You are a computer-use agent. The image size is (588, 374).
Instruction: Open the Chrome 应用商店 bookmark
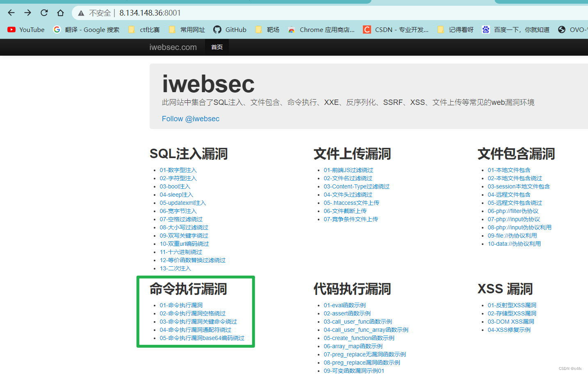pos(321,29)
